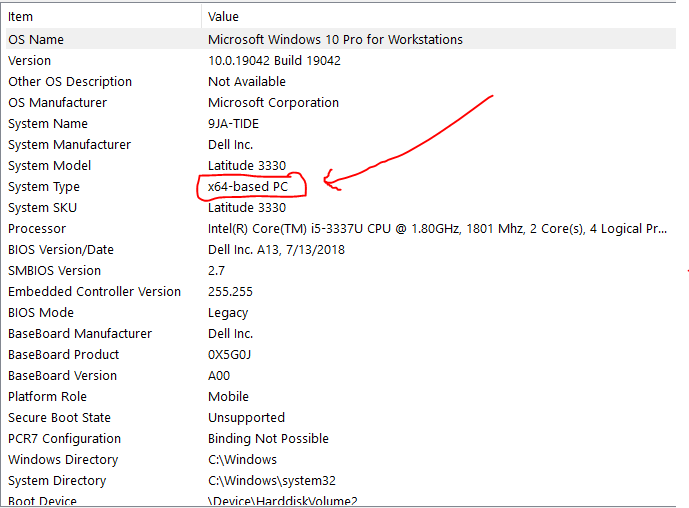
Task: Click the Value column header
Action: coord(223,16)
